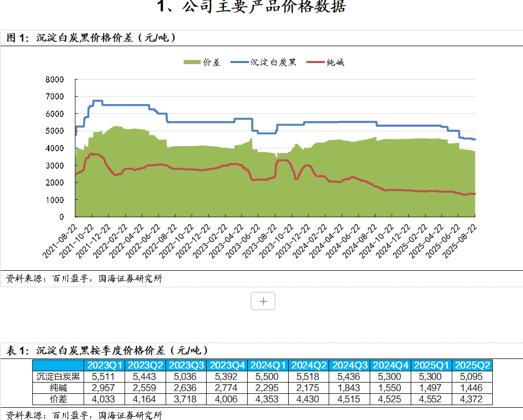Select the 2023Q4 column header
This screenshot has height=420, width=523.
(x=227, y=365)
